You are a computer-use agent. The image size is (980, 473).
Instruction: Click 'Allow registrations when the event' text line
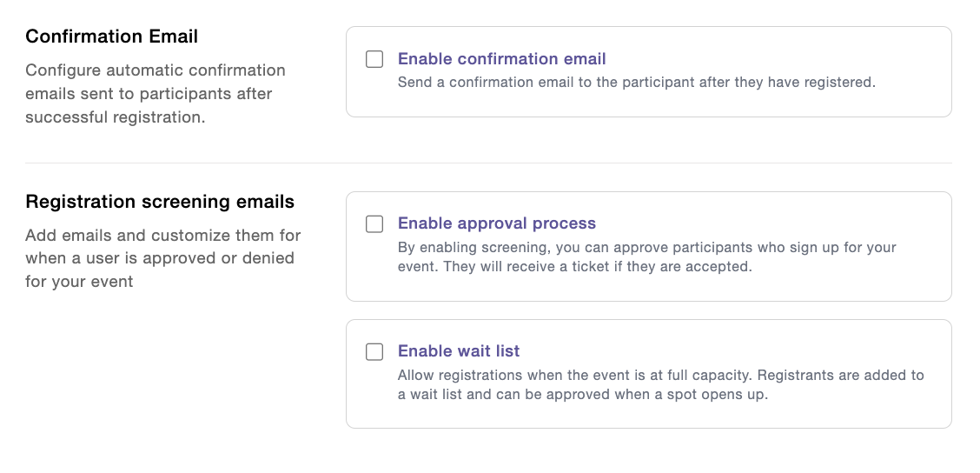(660, 376)
